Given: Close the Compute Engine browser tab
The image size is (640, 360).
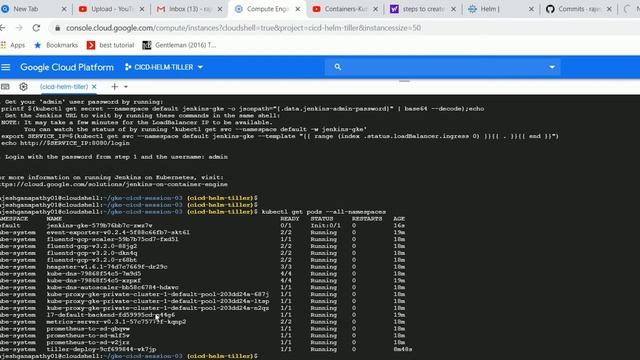Looking at the screenshot, I should point(298,9).
